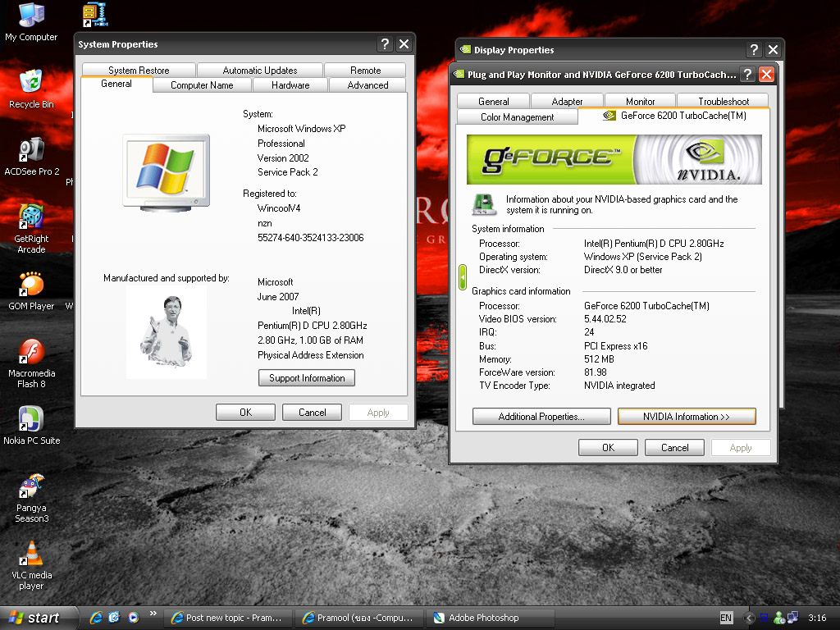Switch to Adobe Photoshop in the taskbar
The width and height of the screenshot is (840, 630).
point(483,618)
